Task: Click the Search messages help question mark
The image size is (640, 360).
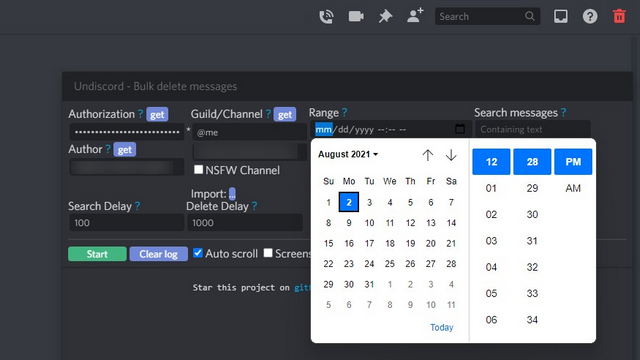Action: (x=563, y=112)
